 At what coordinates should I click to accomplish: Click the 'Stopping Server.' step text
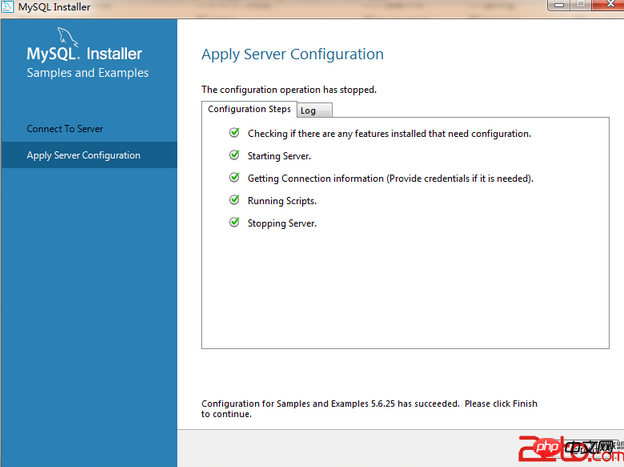pyautogui.click(x=282, y=223)
